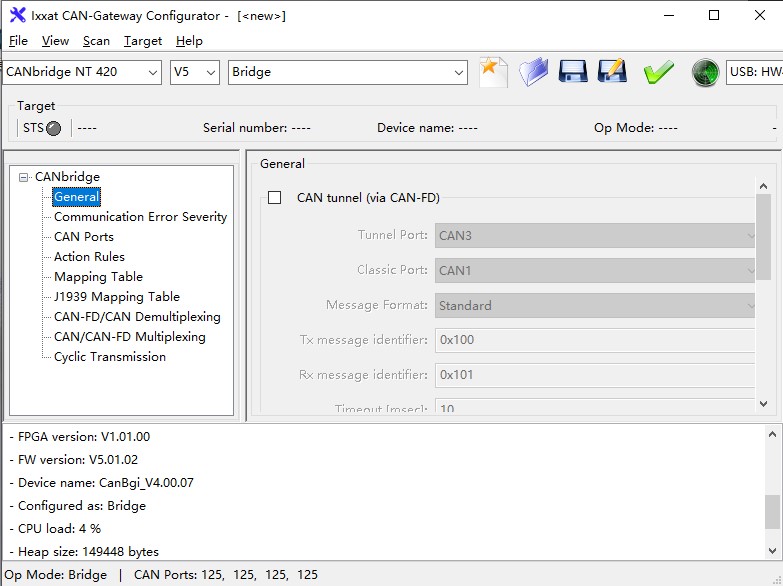Click the log panel scroll up arrow
The image size is (783, 586).
[x=772, y=435]
